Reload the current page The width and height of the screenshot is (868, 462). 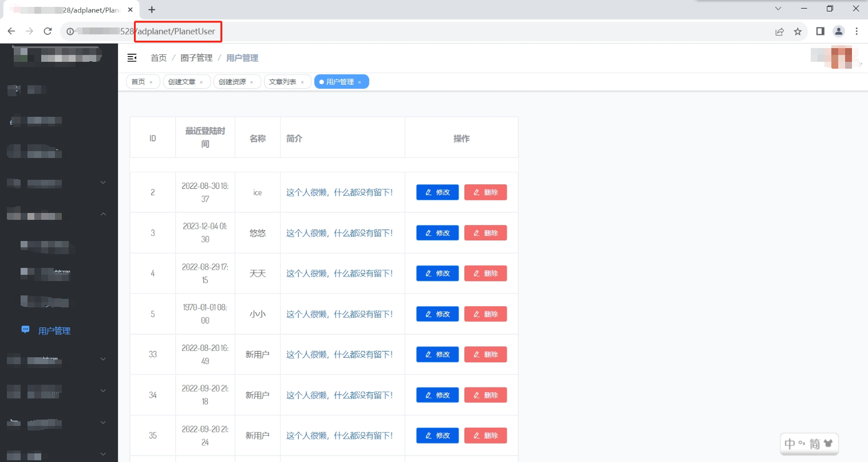click(x=48, y=31)
